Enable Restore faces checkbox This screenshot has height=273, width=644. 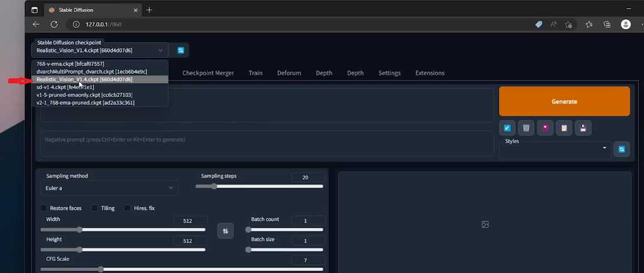coord(43,208)
